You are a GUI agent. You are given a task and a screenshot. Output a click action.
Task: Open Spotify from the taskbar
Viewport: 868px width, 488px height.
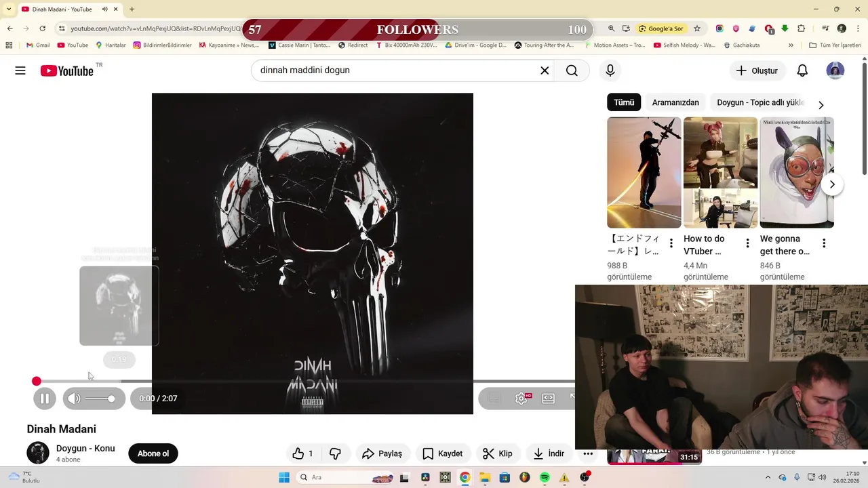[545, 477]
